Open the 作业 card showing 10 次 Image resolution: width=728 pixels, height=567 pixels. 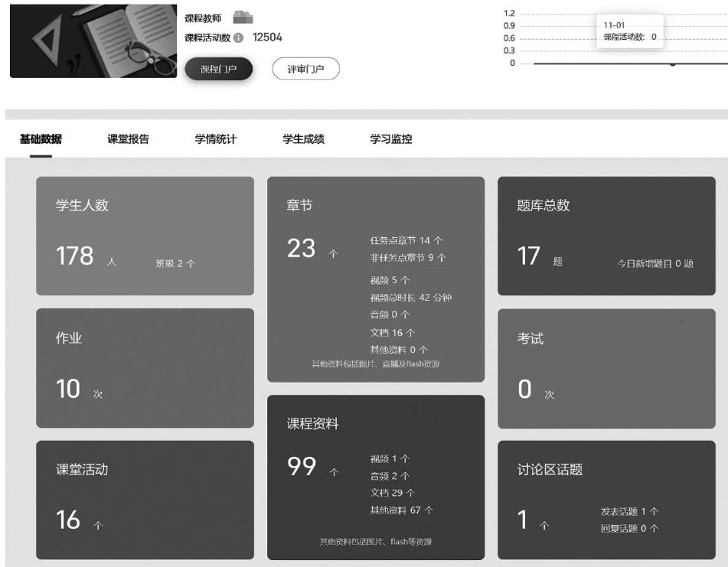click(145, 367)
